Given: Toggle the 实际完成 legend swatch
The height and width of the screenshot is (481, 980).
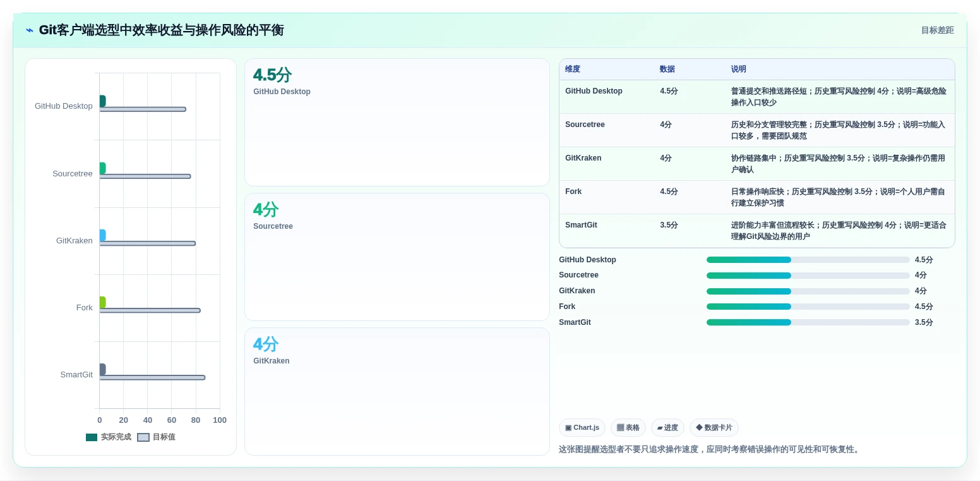Looking at the screenshot, I should pos(92,437).
